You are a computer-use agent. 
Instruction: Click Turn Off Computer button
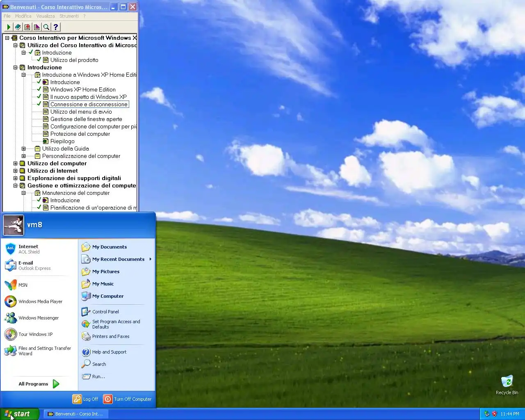click(128, 399)
